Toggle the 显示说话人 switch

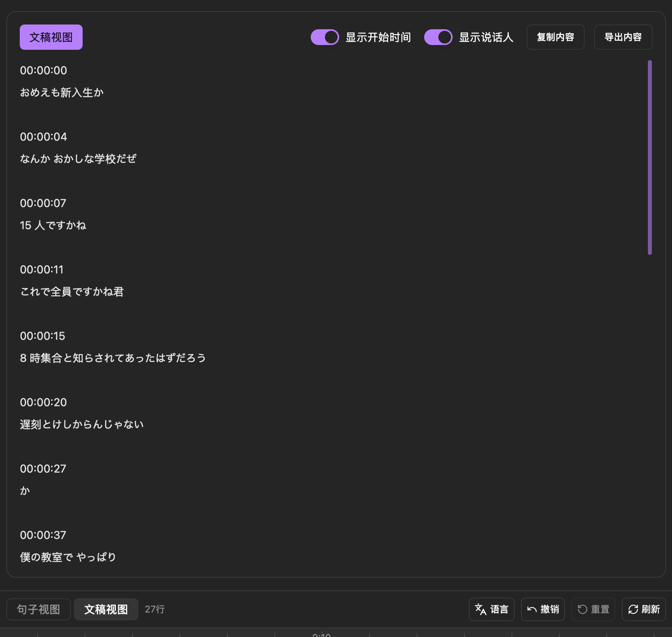point(438,37)
